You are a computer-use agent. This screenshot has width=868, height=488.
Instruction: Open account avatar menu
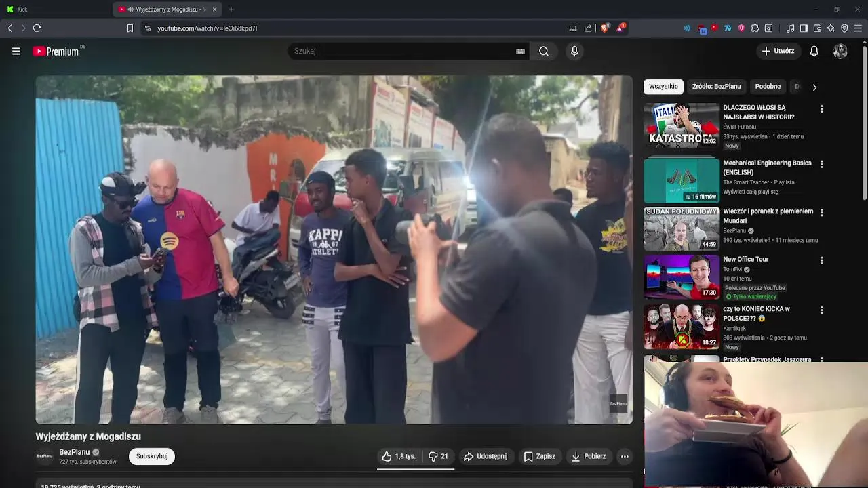click(840, 51)
